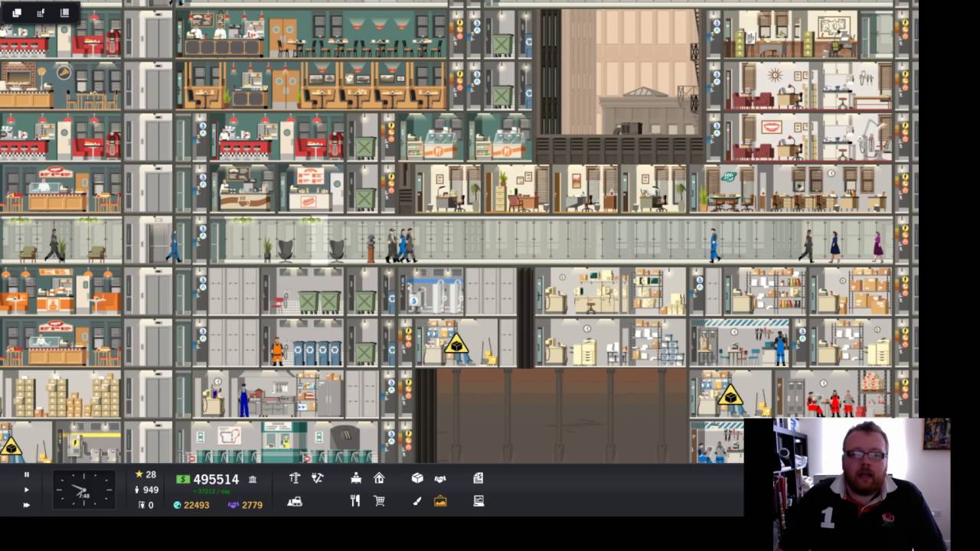The image size is (980, 551).
Task: Open the contracts handshake icon
Action: tap(440, 478)
